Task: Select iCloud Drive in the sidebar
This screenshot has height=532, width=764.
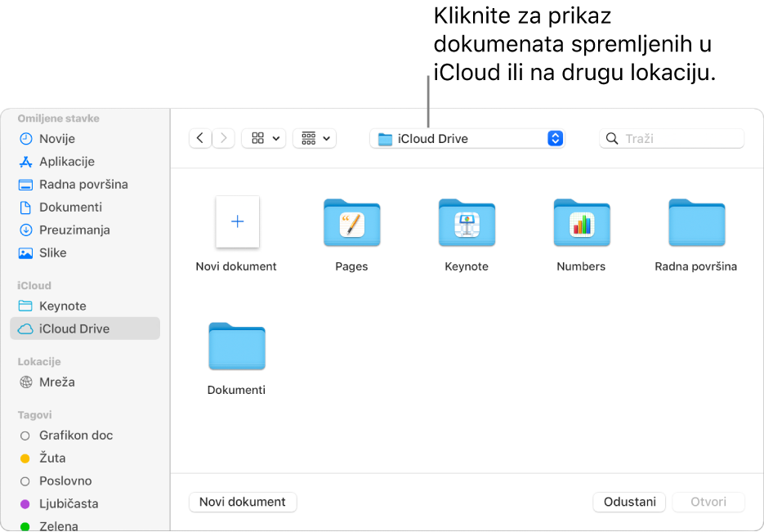Action: click(x=85, y=329)
